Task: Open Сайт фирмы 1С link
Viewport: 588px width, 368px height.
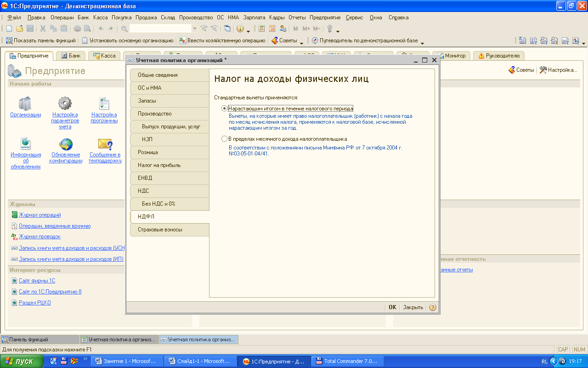Action: 37,281
